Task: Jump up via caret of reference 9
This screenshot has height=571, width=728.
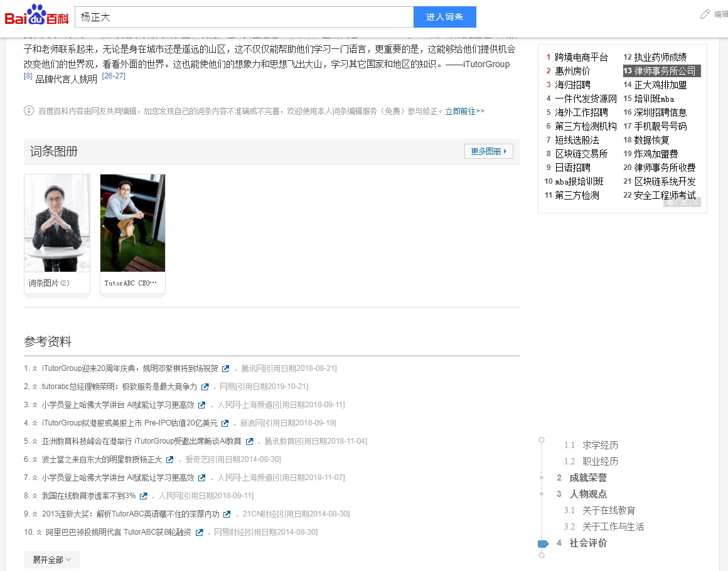Action: coord(35,514)
